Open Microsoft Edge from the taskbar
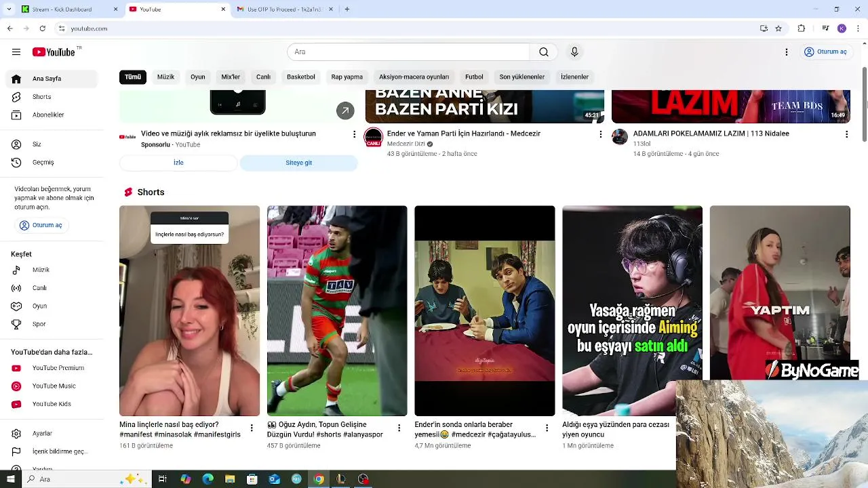 click(x=208, y=479)
